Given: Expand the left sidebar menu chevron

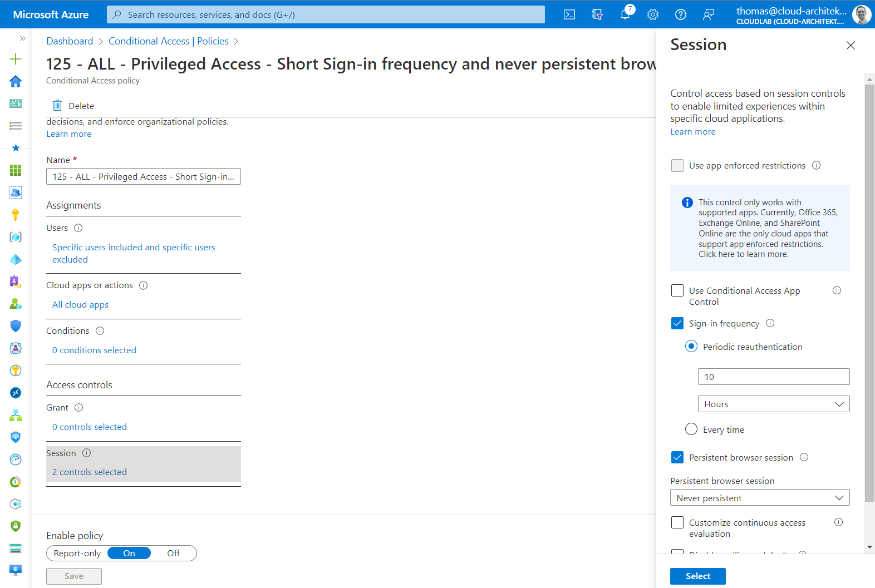Looking at the screenshot, I should 22,38.
